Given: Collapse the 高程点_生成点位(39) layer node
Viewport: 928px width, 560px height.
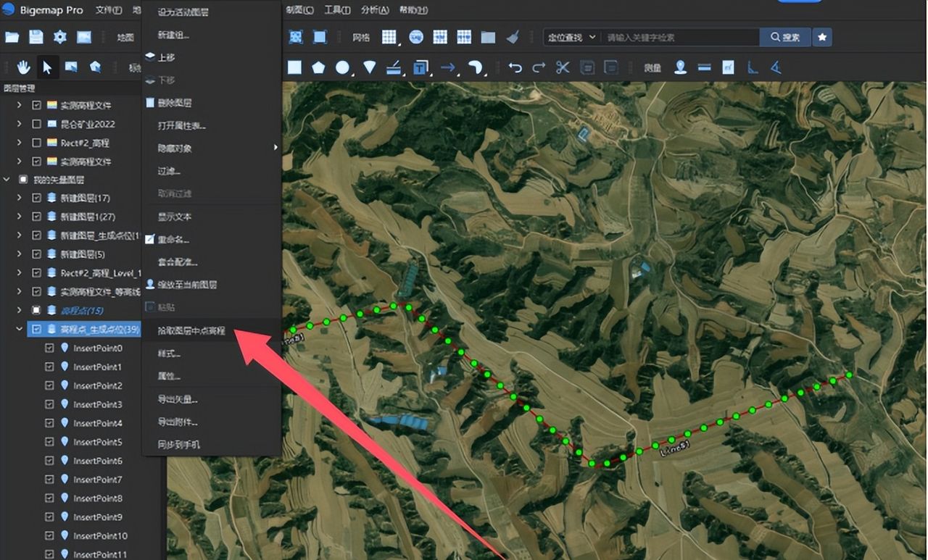Looking at the screenshot, I should click(x=20, y=329).
